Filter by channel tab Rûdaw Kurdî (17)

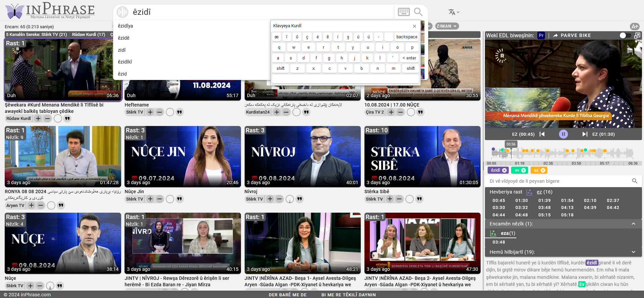point(89,34)
